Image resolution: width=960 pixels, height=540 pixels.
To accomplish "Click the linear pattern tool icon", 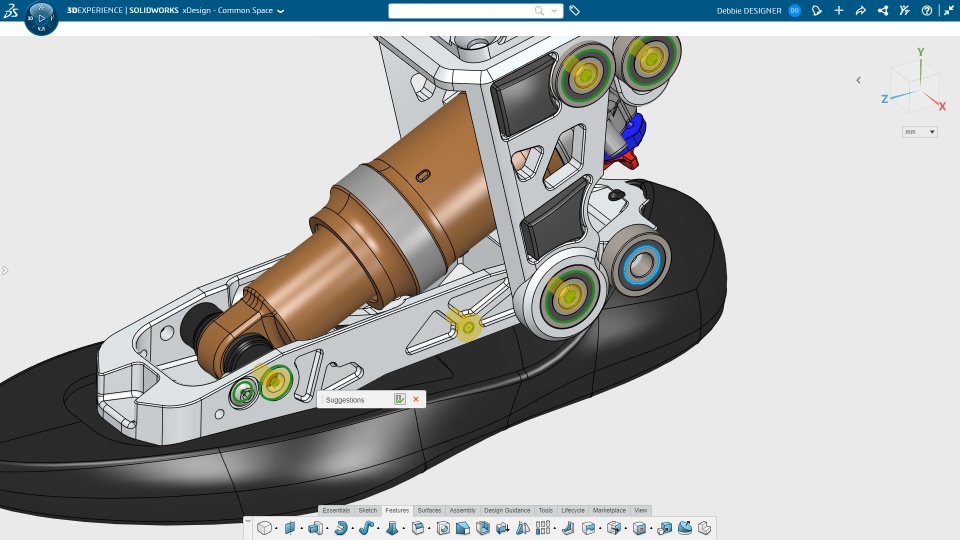I will (x=543, y=528).
